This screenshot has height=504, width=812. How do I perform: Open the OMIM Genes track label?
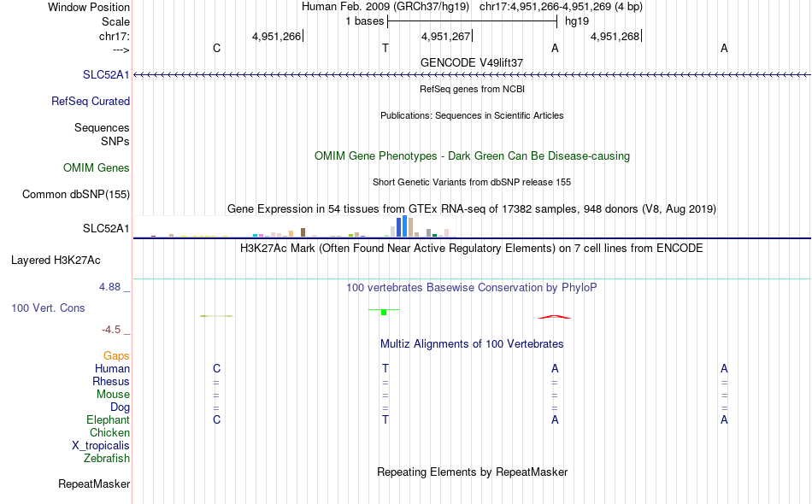[x=97, y=167]
